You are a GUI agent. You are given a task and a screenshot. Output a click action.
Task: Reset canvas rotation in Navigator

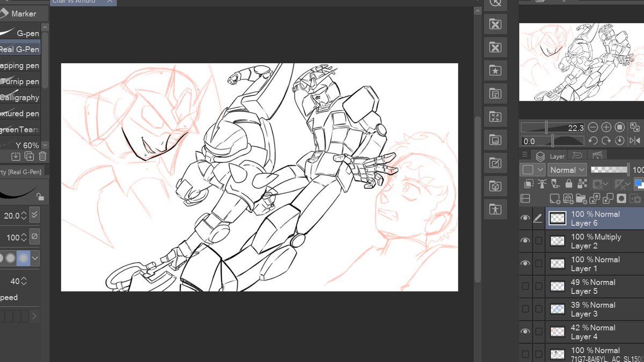[x=619, y=141]
